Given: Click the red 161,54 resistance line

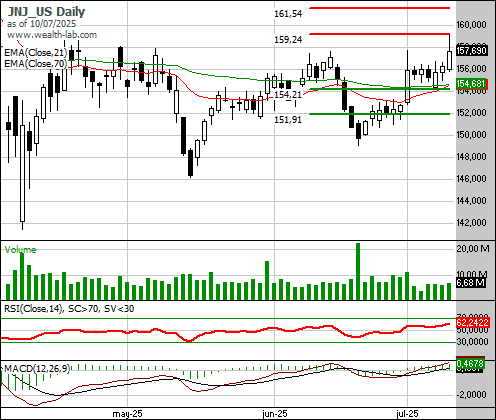Looking at the screenshot, I should [x=380, y=8].
